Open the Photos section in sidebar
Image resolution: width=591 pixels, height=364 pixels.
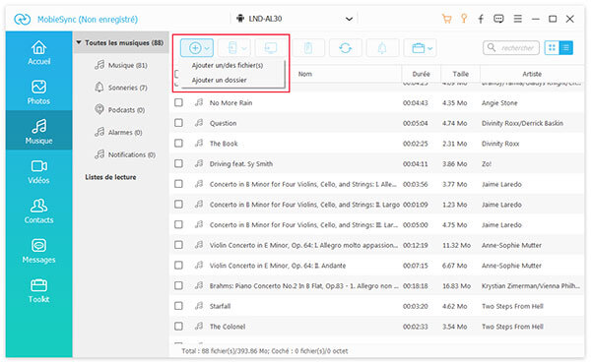pyautogui.click(x=38, y=92)
